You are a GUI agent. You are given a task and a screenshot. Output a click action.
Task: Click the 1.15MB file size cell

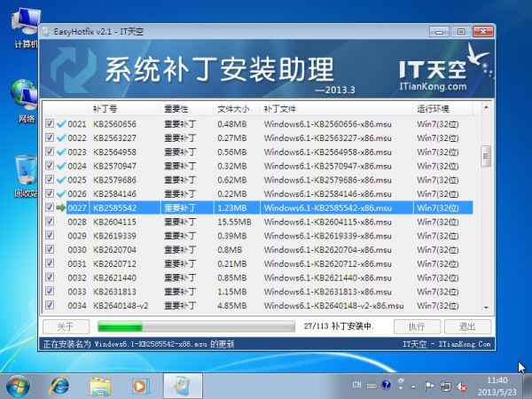pyautogui.click(x=232, y=292)
